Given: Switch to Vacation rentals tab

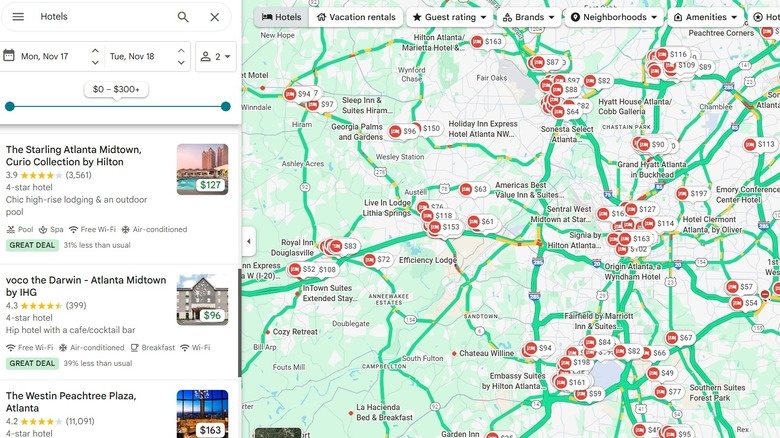Looking at the screenshot, I should pos(356,17).
